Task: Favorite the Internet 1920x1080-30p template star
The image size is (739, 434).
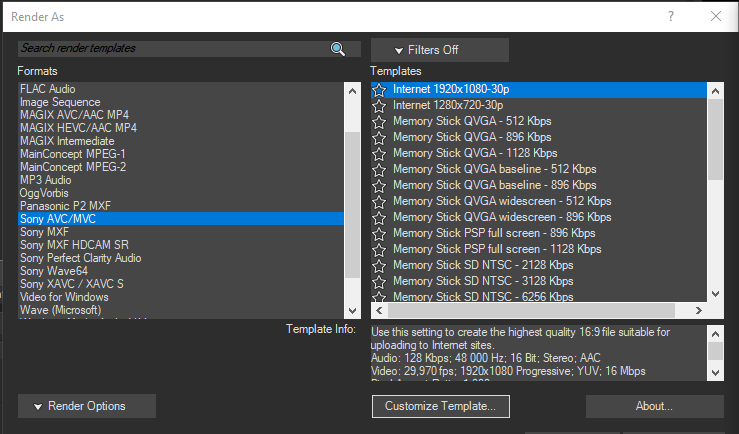Action: pyautogui.click(x=379, y=89)
